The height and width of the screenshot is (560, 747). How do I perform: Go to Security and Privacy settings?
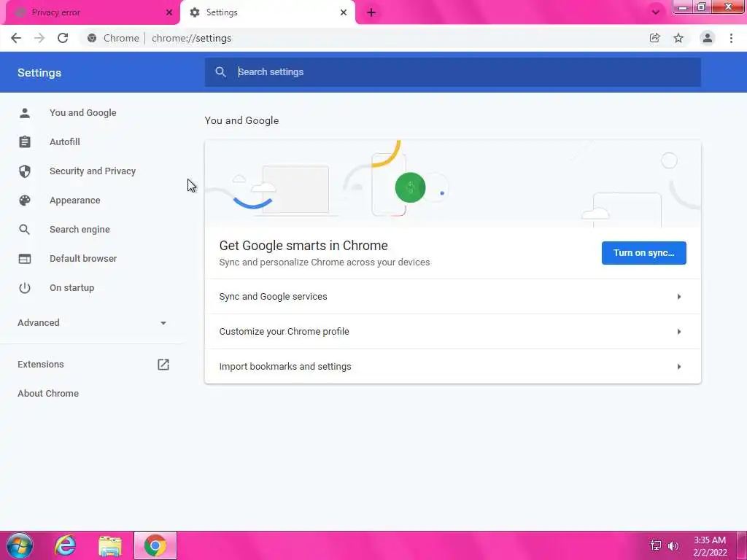point(93,171)
